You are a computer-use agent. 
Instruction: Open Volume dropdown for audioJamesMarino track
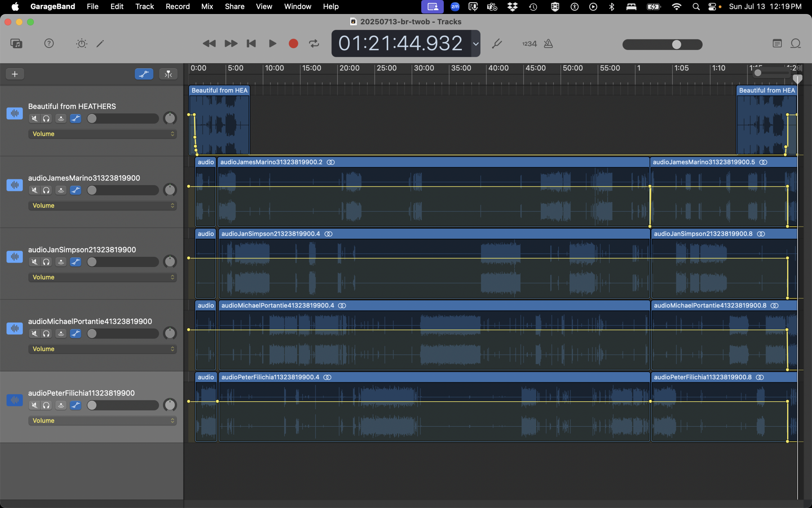[x=102, y=205]
